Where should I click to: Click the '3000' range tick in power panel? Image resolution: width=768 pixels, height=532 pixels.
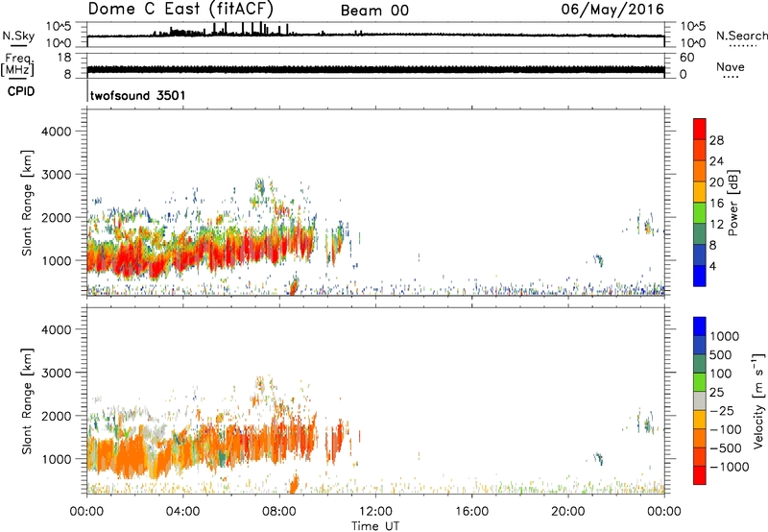[x=57, y=175]
